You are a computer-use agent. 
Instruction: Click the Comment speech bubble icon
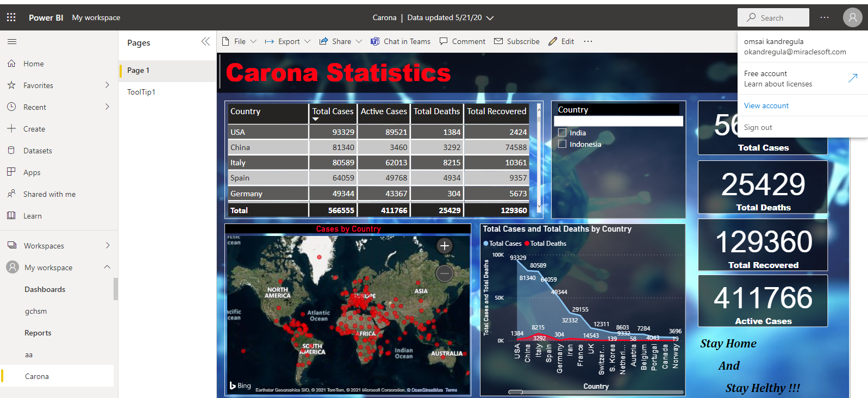tap(444, 41)
